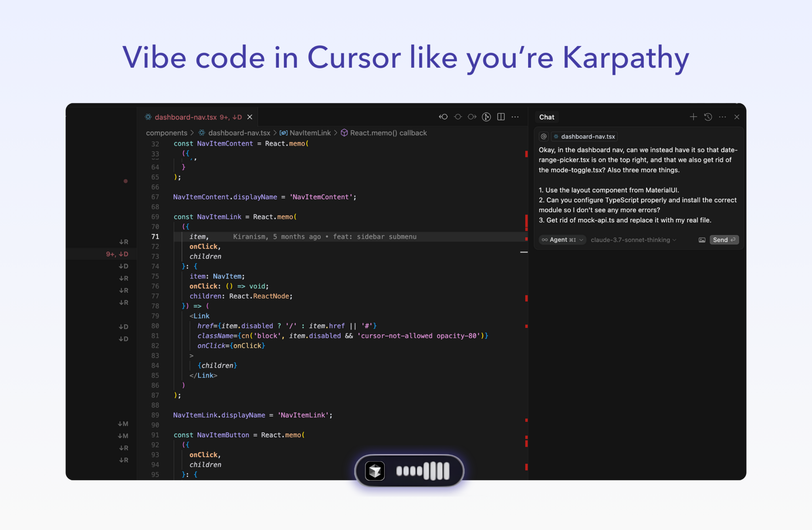Click the @ add context button
The width and height of the screenshot is (812, 530).
(x=544, y=137)
